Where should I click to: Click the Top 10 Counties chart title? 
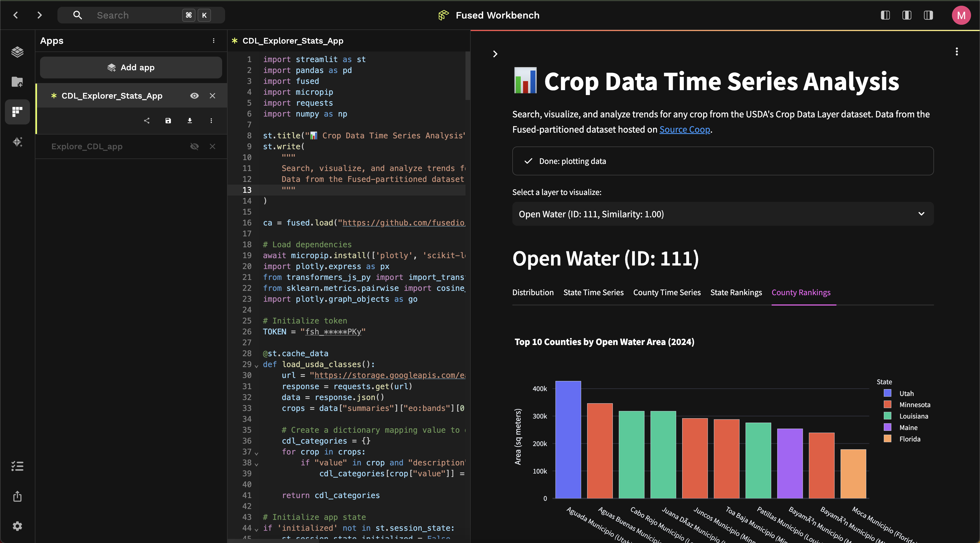pyautogui.click(x=604, y=342)
